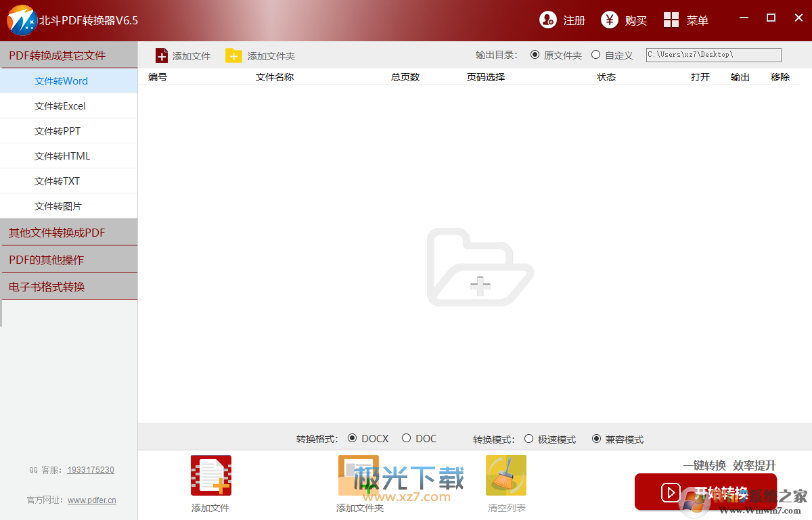This screenshot has width=812, height=520.
Task: Choose 自定义 output directory option
Action: (596, 55)
